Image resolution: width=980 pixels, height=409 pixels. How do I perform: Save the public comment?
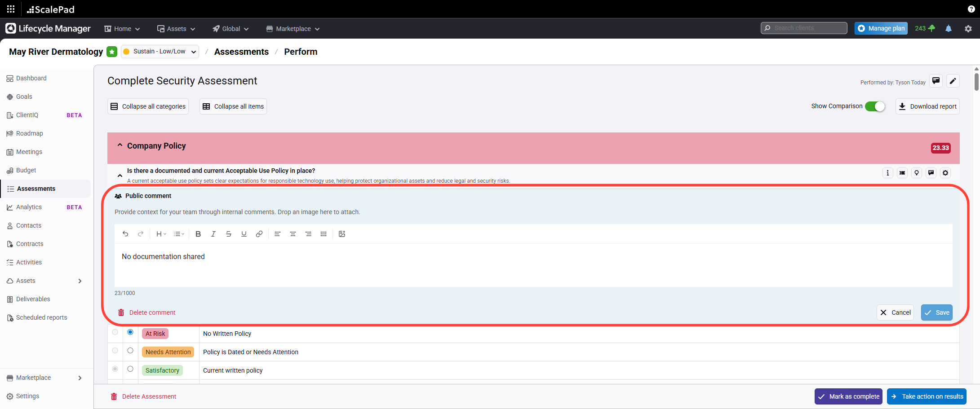pyautogui.click(x=936, y=312)
